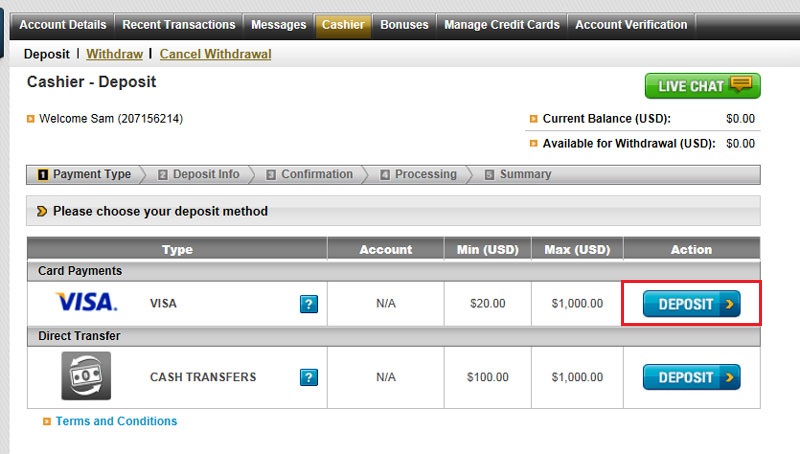Open help question mark for VISA
Image resolution: width=800 pixels, height=454 pixels.
point(309,304)
